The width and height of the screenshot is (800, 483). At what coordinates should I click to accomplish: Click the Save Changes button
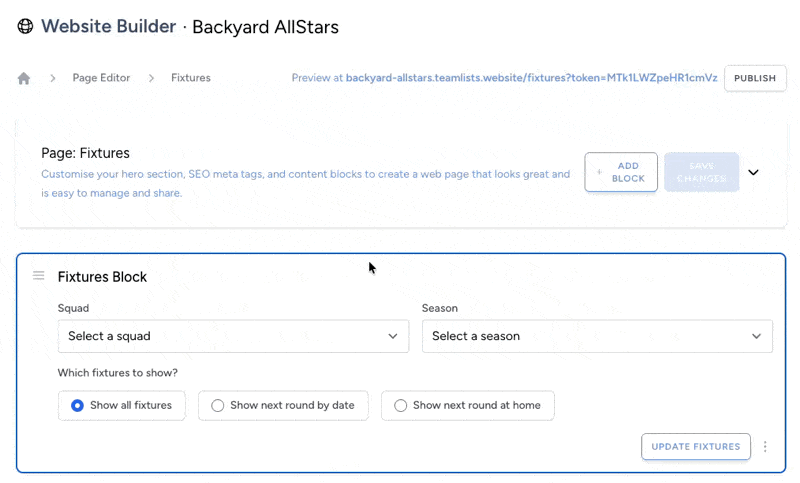tap(702, 172)
